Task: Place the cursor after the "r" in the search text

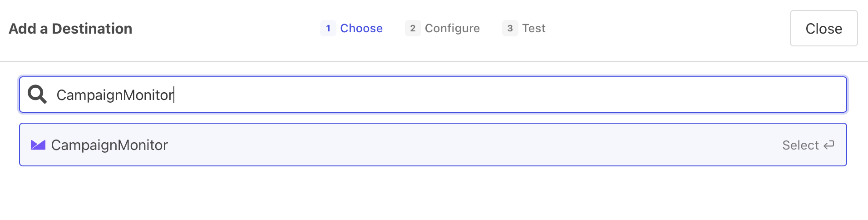Action: 174,95
